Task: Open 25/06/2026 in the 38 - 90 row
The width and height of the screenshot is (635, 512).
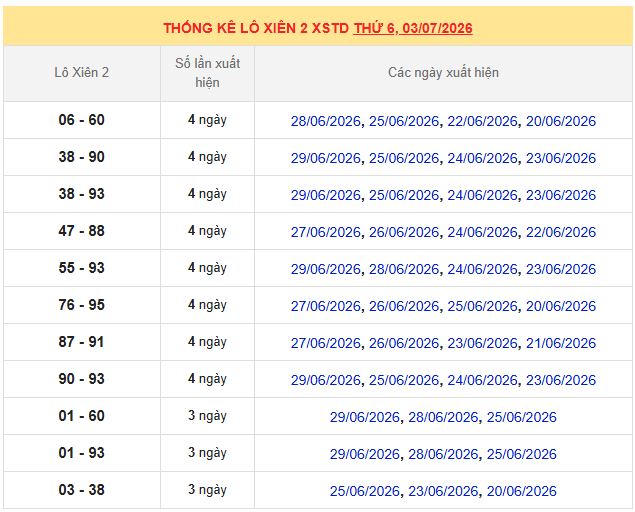Action: [x=404, y=158]
